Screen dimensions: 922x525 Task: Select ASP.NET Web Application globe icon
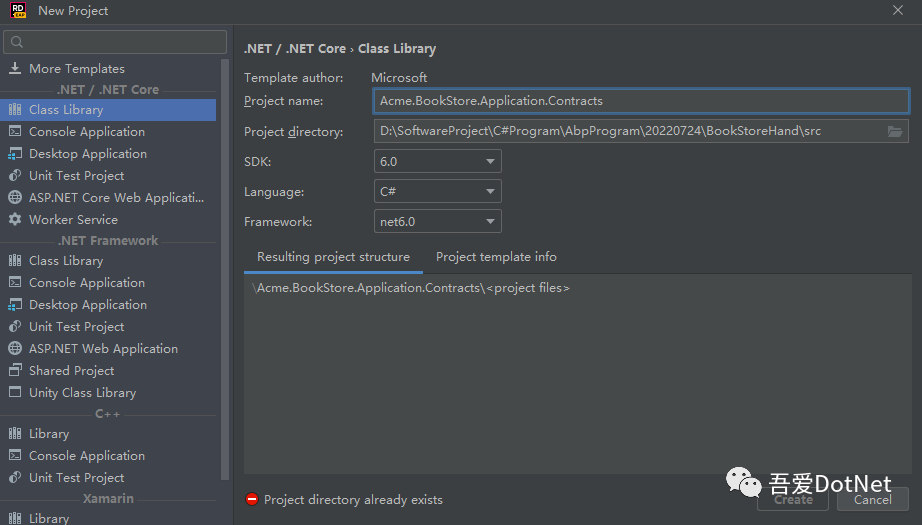[x=15, y=349]
